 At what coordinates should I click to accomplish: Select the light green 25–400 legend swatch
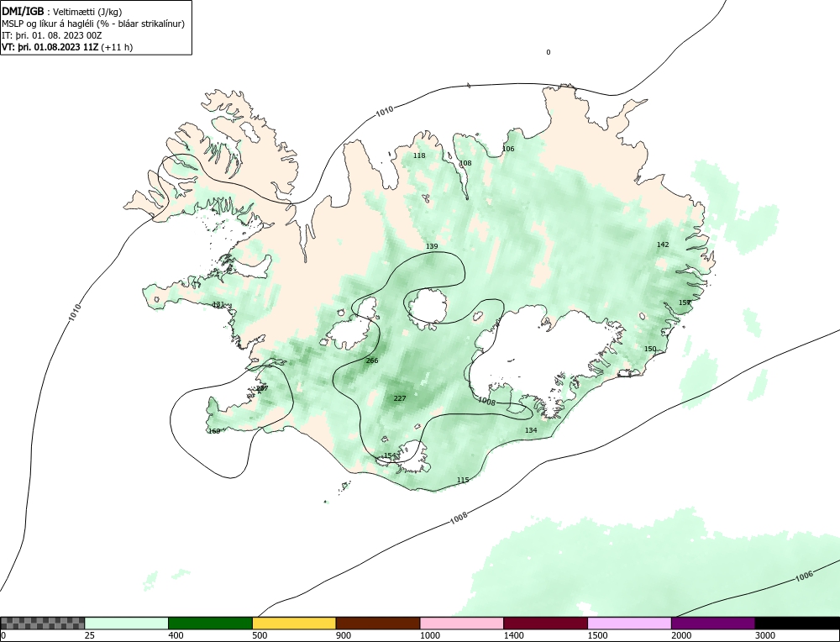click(x=127, y=623)
